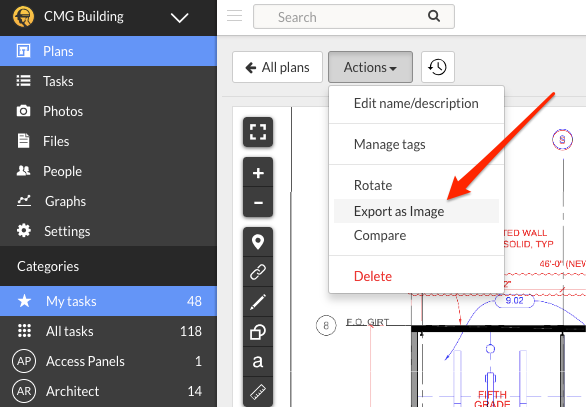Click the fullscreen expand icon
This screenshot has width=586, height=407.
click(x=258, y=132)
